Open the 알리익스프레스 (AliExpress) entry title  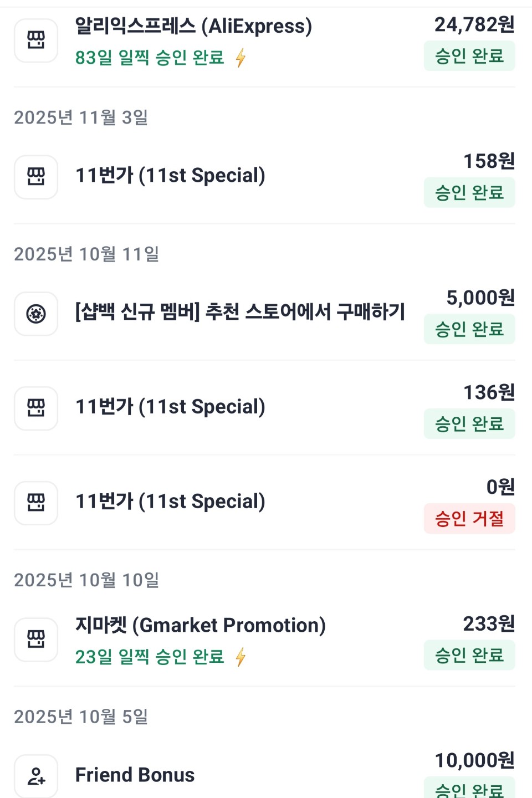pyautogui.click(x=193, y=26)
